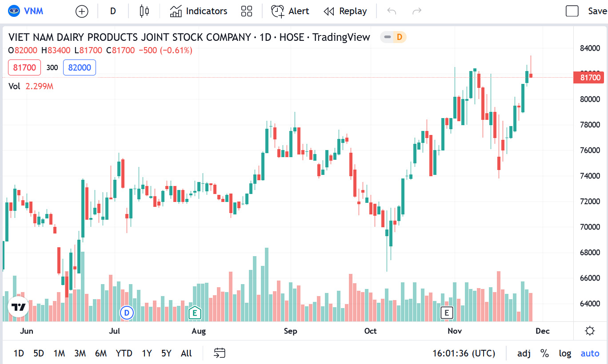Click the undo arrow

pos(392,12)
